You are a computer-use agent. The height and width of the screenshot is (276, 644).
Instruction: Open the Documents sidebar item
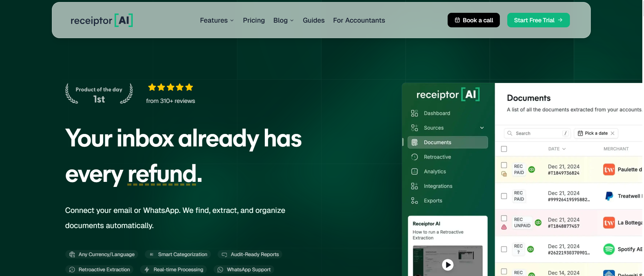(448, 142)
